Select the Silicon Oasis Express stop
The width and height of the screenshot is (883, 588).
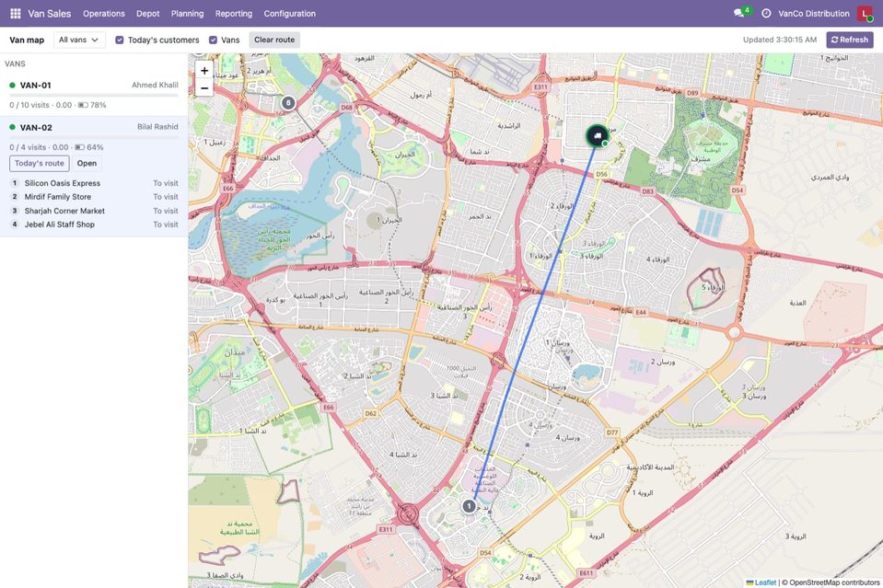[94, 183]
